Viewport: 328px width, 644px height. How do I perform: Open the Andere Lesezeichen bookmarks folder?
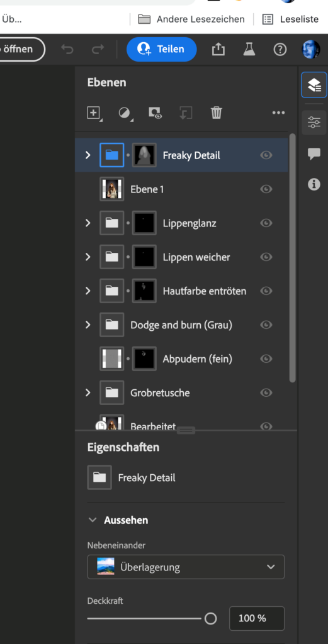pos(191,19)
